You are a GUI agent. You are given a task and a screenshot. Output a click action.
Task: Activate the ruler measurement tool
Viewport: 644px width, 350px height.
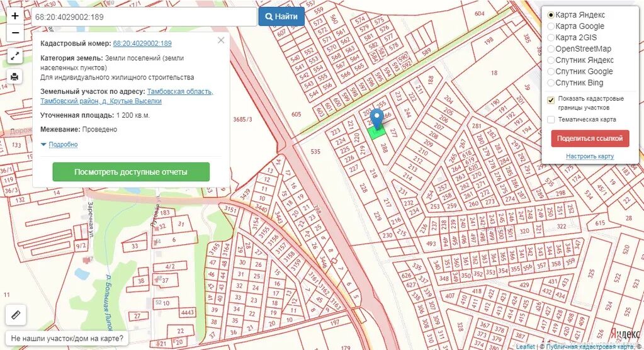(16, 315)
